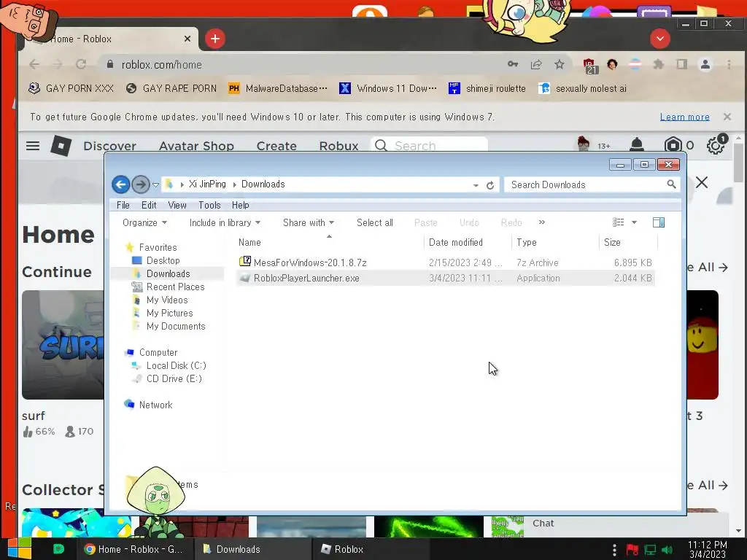747x560 pixels.
Task: Open Chrome's extensions puzzle icon
Action: [x=659, y=64]
